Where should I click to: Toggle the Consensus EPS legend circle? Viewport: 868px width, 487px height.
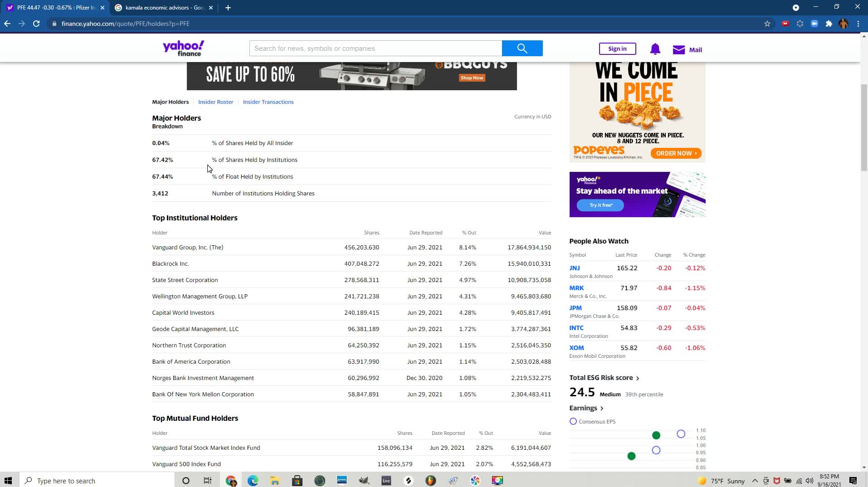(x=573, y=422)
